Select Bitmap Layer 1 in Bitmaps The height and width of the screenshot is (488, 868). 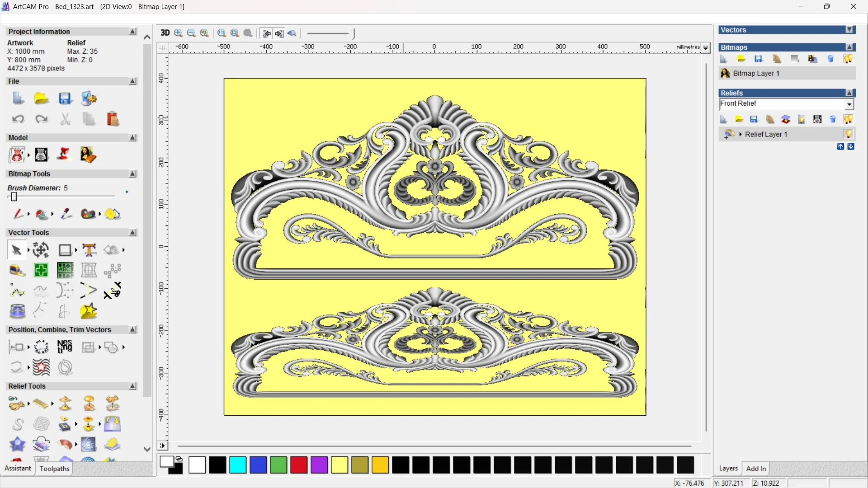[756, 73]
